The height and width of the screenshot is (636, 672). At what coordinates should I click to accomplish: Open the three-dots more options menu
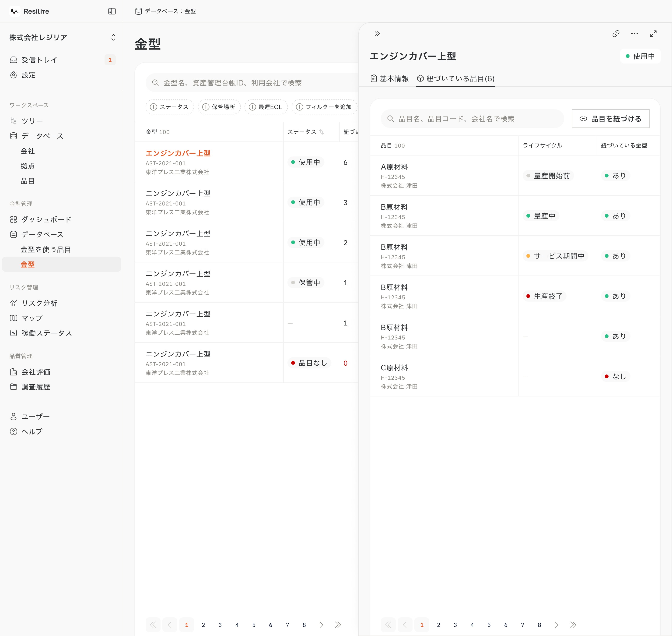click(x=634, y=34)
